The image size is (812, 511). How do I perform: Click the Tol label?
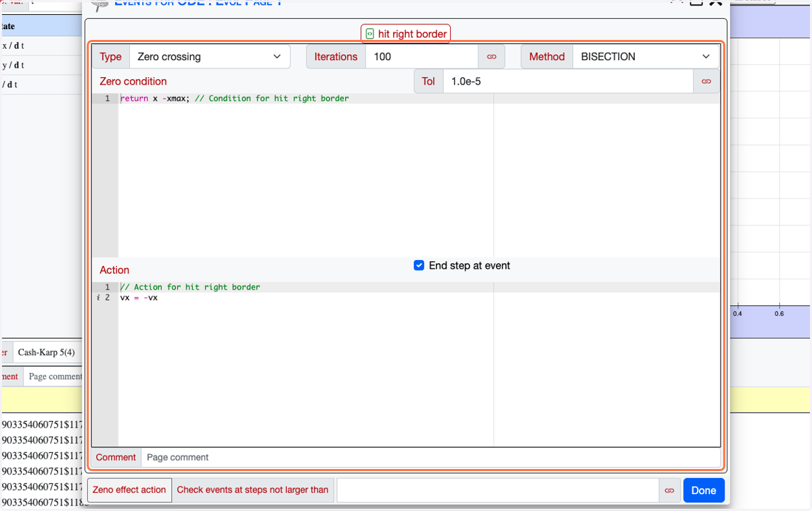428,81
